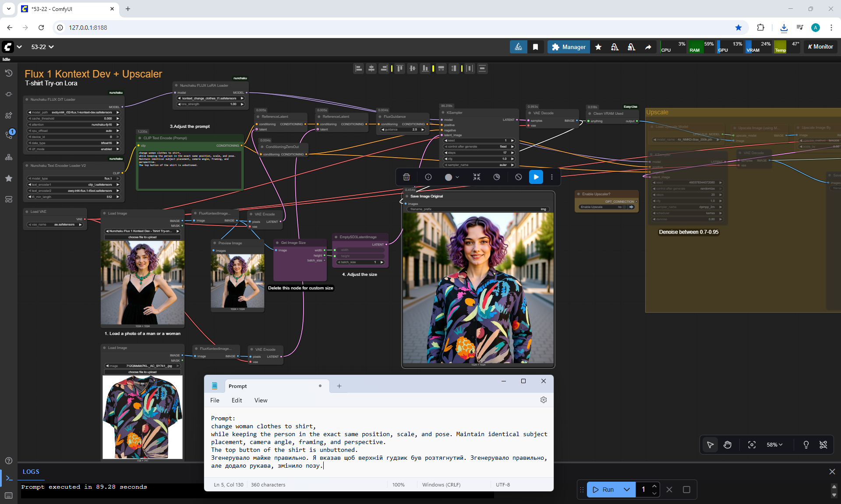Click the Manager button
Image resolution: width=841 pixels, height=504 pixels.
click(x=569, y=47)
